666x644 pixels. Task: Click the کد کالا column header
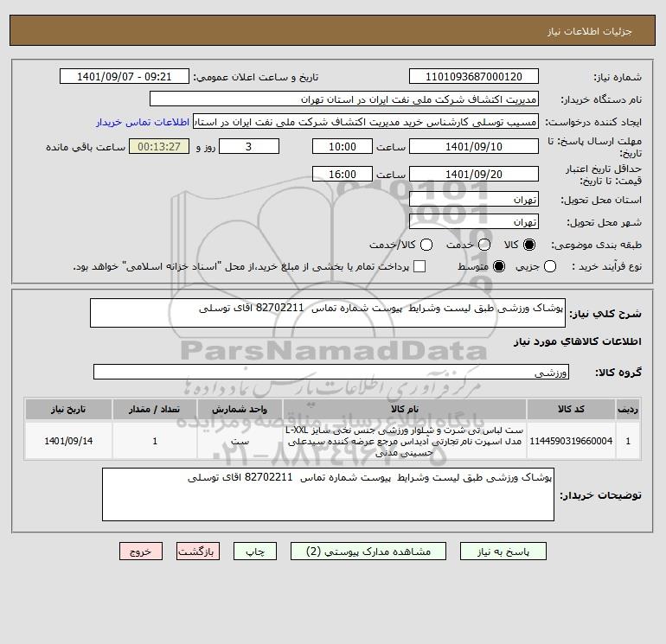[571, 409]
